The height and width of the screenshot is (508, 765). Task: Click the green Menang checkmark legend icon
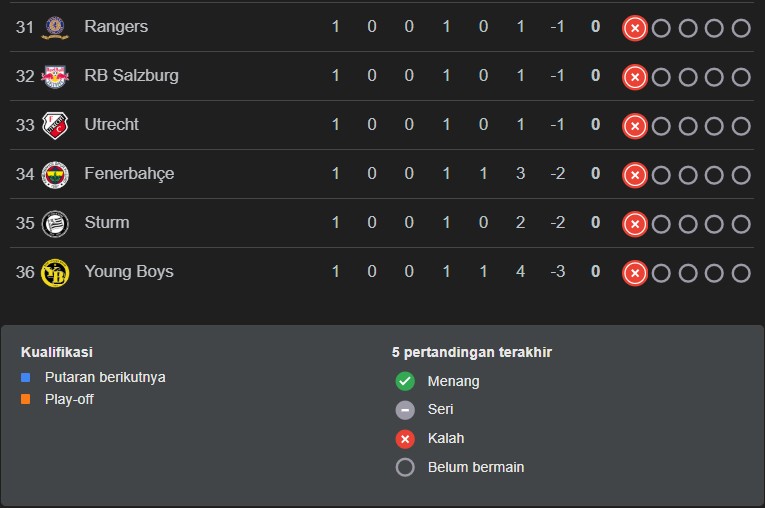(x=405, y=381)
